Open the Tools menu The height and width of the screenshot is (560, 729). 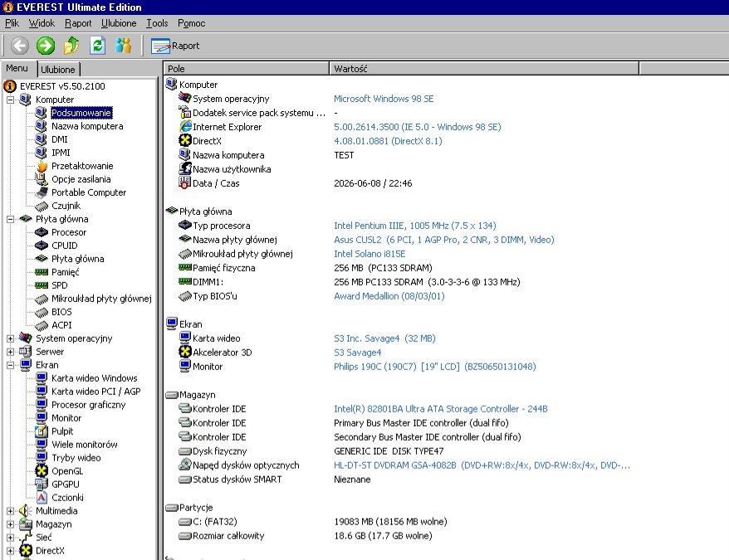tap(157, 22)
